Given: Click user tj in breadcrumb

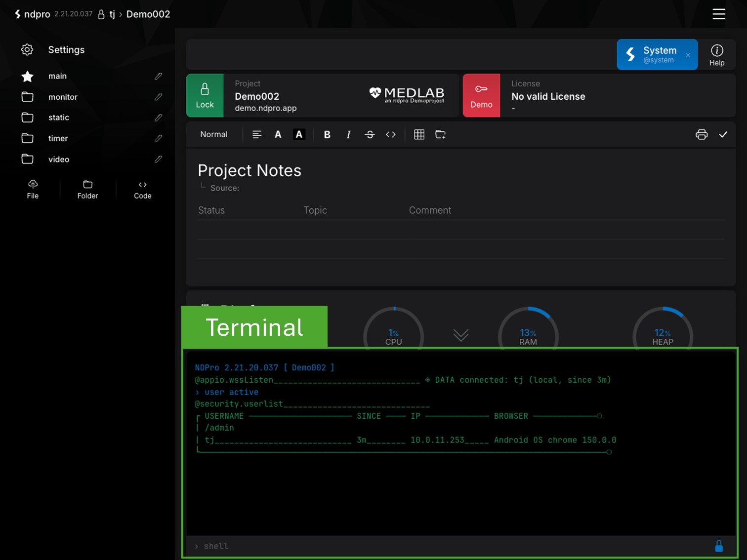Looking at the screenshot, I should pyautogui.click(x=112, y=14).
